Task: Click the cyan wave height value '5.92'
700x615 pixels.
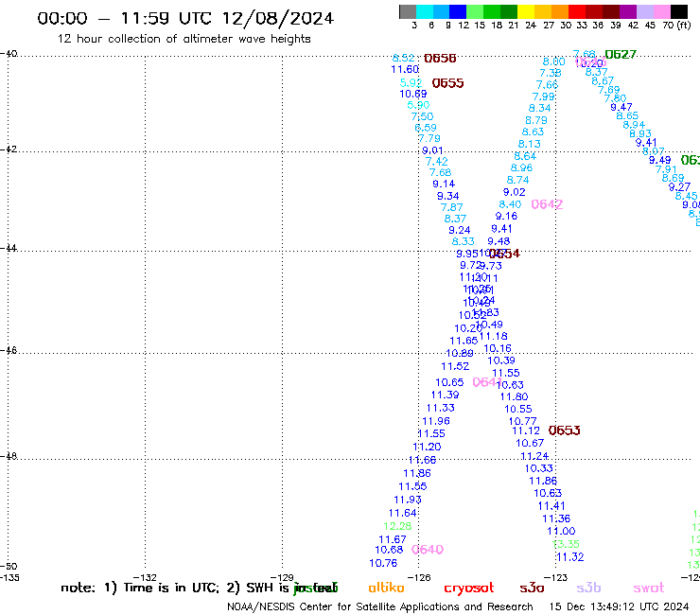Action: (411, 82)
